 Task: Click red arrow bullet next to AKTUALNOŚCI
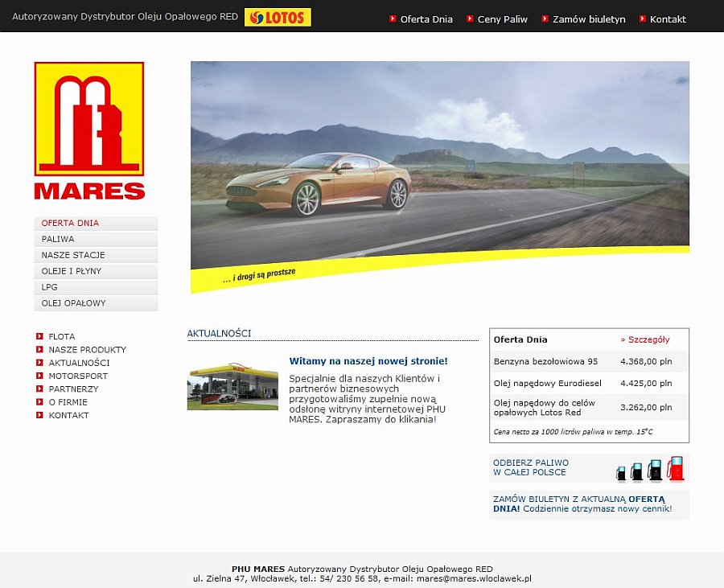click(39, 363)
